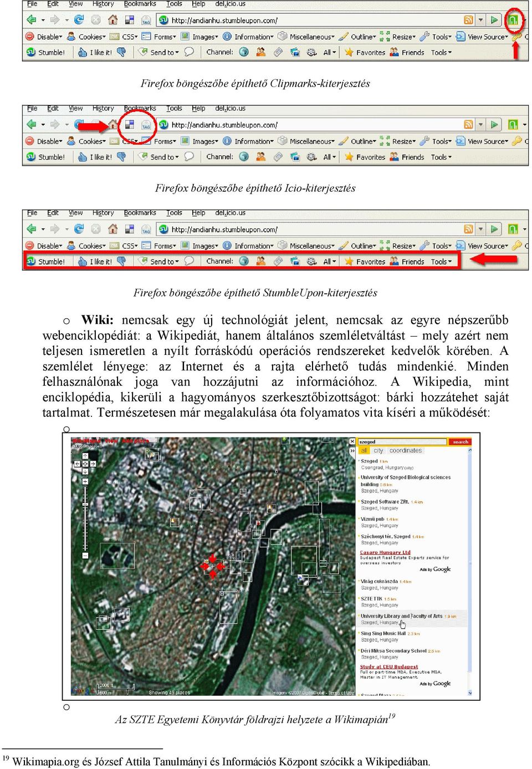The image size is (532, 769).
Task: Click the Home icon in the Clipmarks screenshot
Action: [113, 20]
